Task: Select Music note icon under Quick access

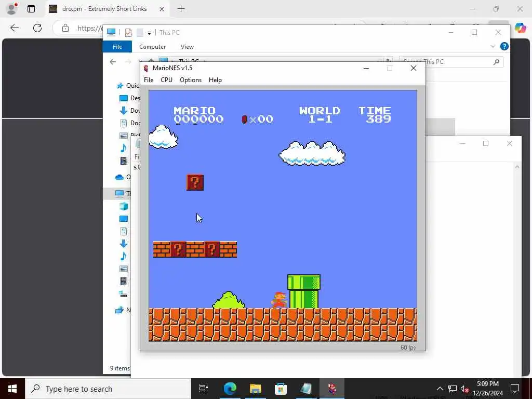Action: (124, 148)
